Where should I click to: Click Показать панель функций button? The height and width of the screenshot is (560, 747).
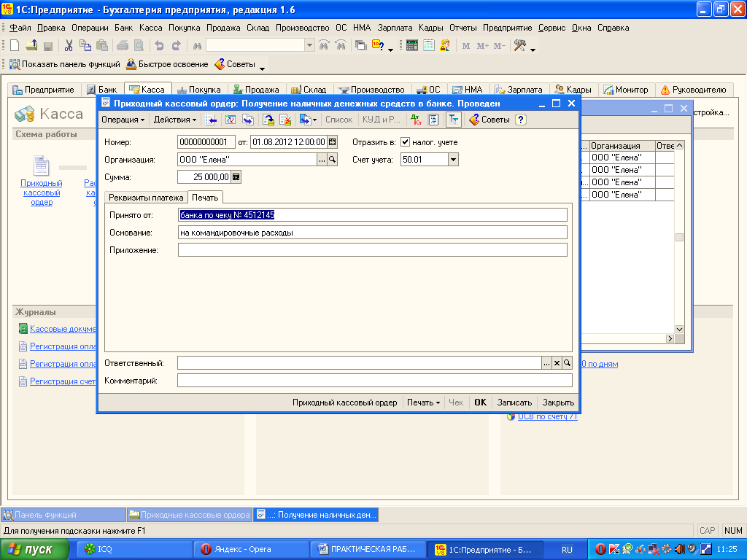65,64
